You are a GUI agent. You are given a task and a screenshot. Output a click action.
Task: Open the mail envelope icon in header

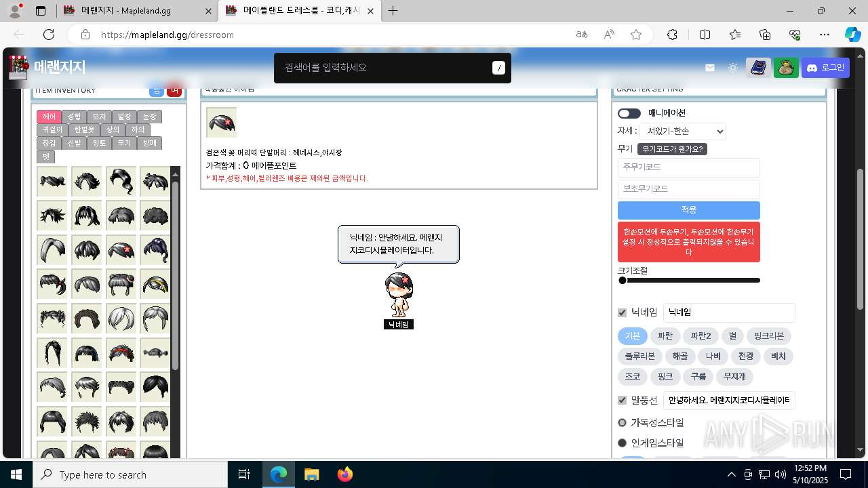tap(710, 68)
